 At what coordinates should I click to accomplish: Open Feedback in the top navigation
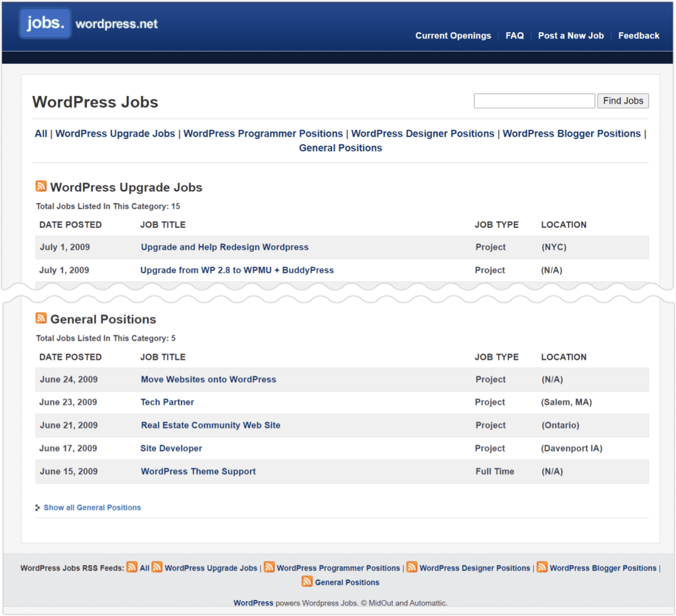pyautogui.click(x=639, y=36)
